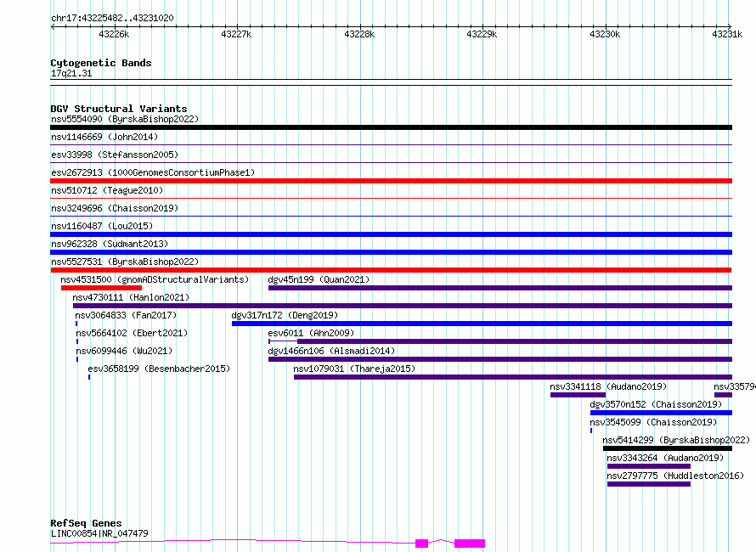756x552 pixels.
Task: Click the LINC00854|NR_047479 gene label
Action: click(99, 533)
